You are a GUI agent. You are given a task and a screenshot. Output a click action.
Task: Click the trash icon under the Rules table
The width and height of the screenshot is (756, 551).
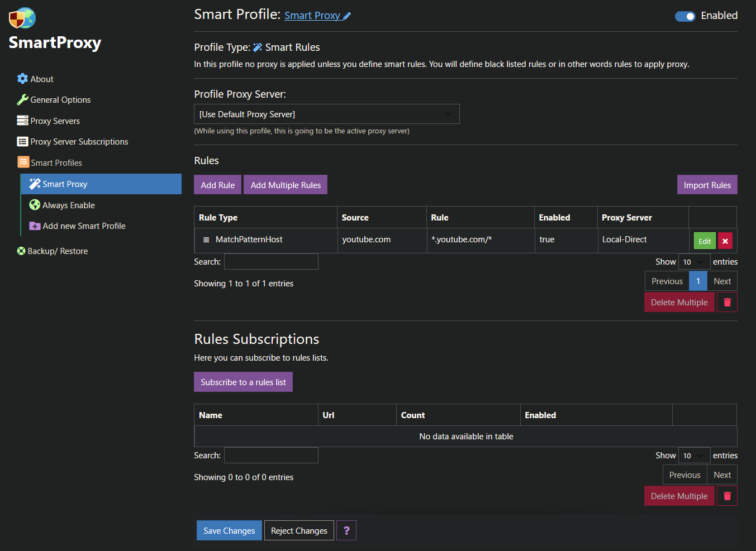(727, 303)
